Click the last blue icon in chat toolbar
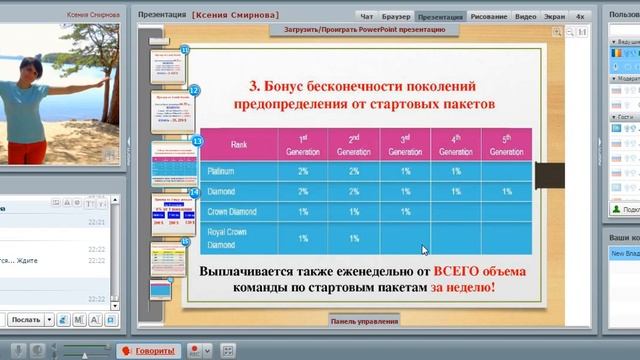The width and height of the screenshot is (640, 360). (111, 320)
